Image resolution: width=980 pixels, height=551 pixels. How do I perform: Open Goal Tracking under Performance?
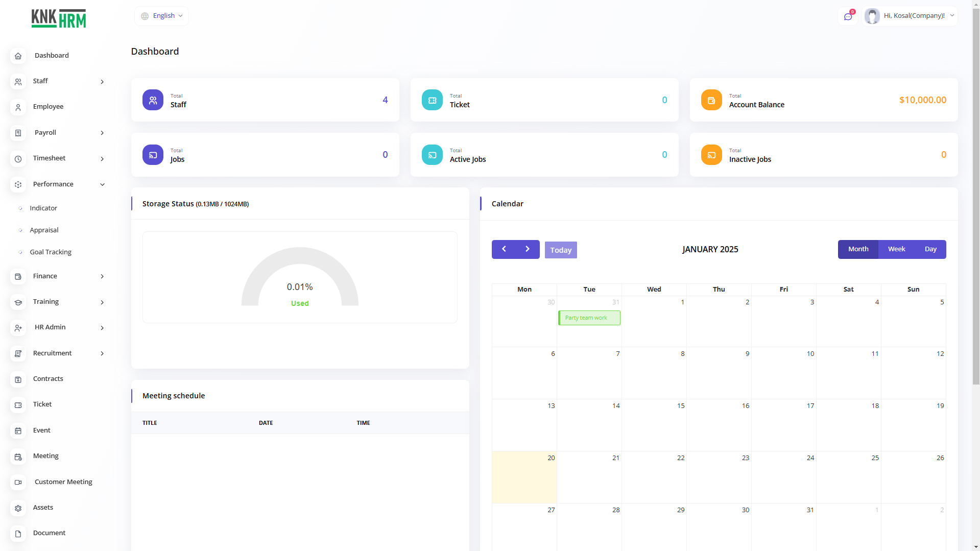[x=51, y=252]
